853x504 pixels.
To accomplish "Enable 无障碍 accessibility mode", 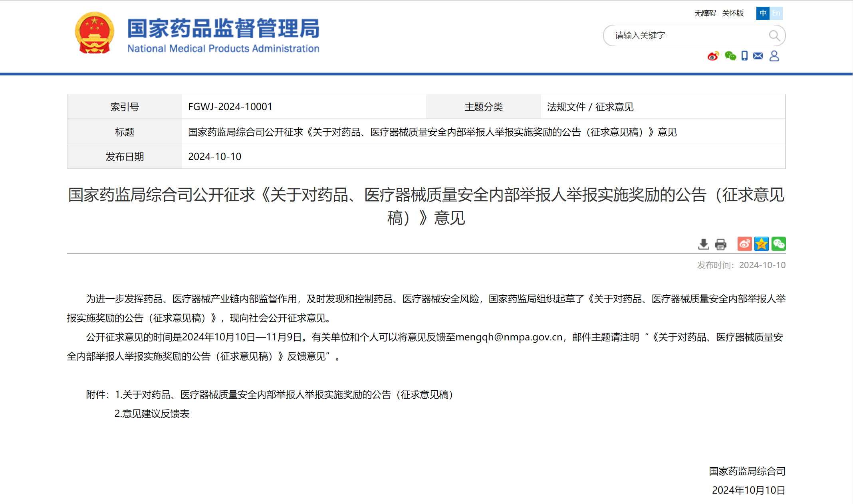I will pos(705,13).
